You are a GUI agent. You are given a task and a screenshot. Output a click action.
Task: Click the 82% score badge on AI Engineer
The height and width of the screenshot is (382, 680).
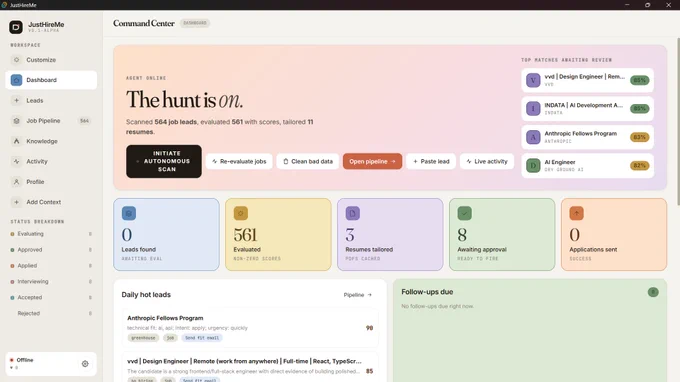coord(640,166)
